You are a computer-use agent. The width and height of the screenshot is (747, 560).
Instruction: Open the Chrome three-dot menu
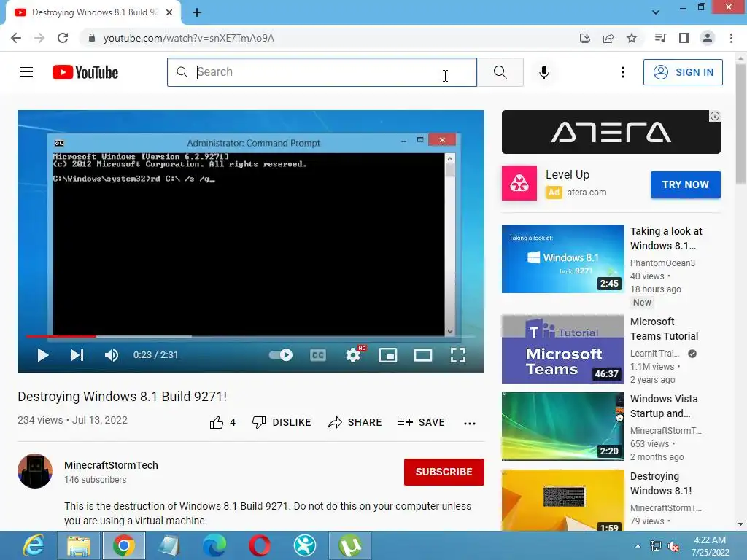(x=731, y=38)
